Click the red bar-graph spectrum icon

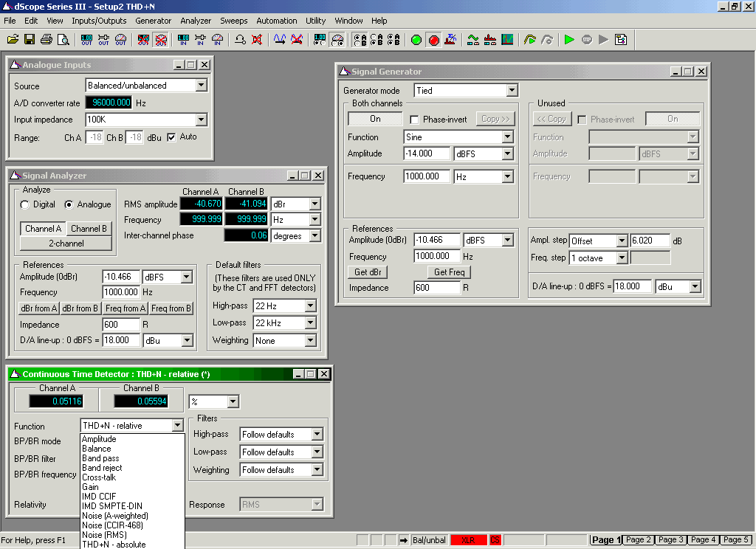click(490, 40)
